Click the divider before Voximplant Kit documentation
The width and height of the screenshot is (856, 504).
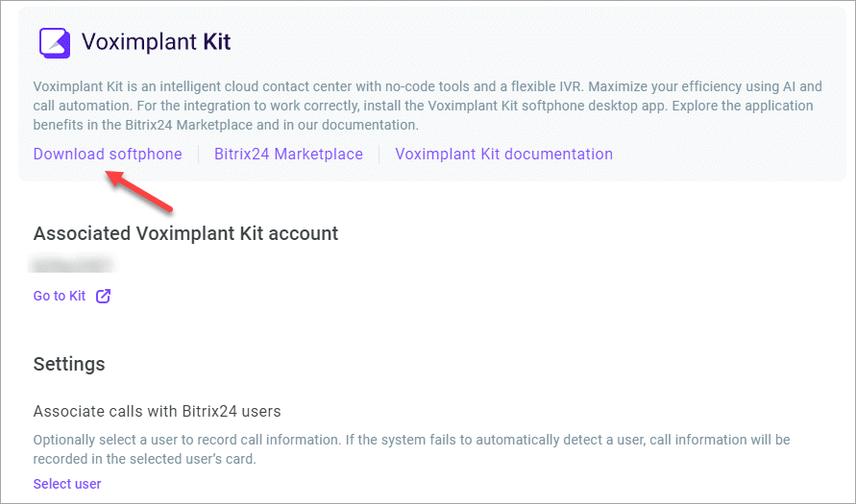click(x=379, y=155)
